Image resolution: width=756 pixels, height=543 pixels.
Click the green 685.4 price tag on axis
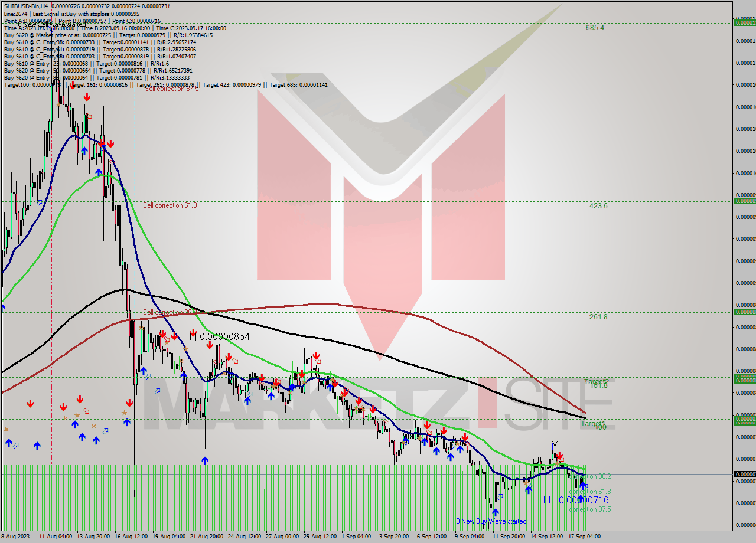click(744, 22)
